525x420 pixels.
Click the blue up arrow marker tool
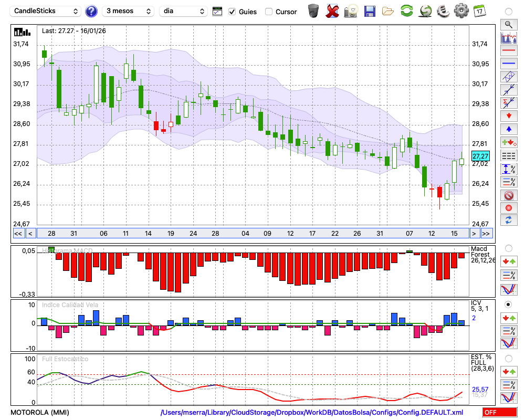coord(508,129)
